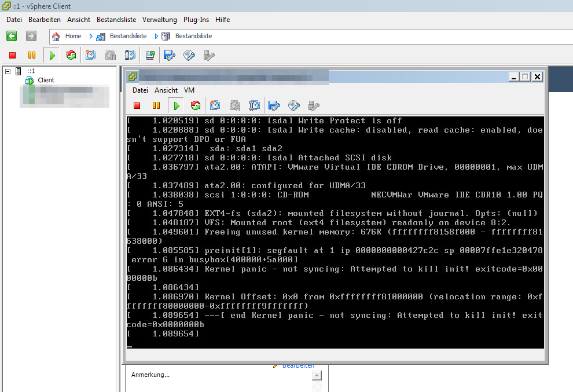The height and width of the screenshot is (392, 573).
Task: Connect CD/DVD device in console toolbar
Action: click(294, 106)
